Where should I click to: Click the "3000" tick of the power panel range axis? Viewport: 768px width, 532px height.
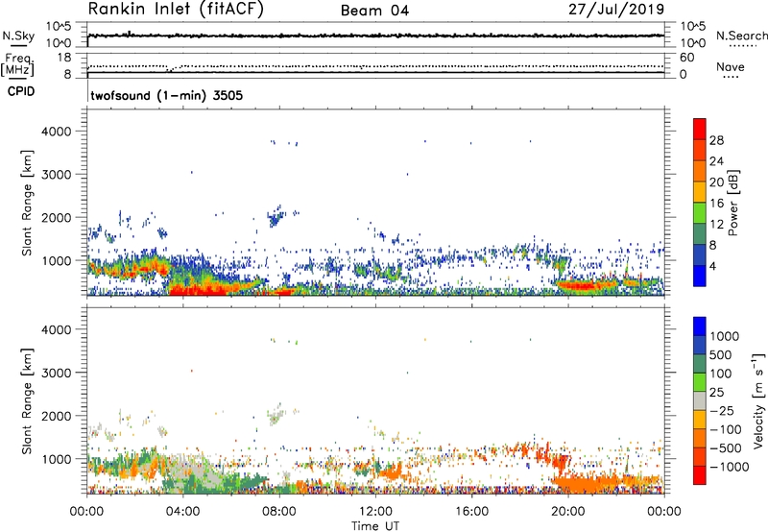[x=56, y=175]
